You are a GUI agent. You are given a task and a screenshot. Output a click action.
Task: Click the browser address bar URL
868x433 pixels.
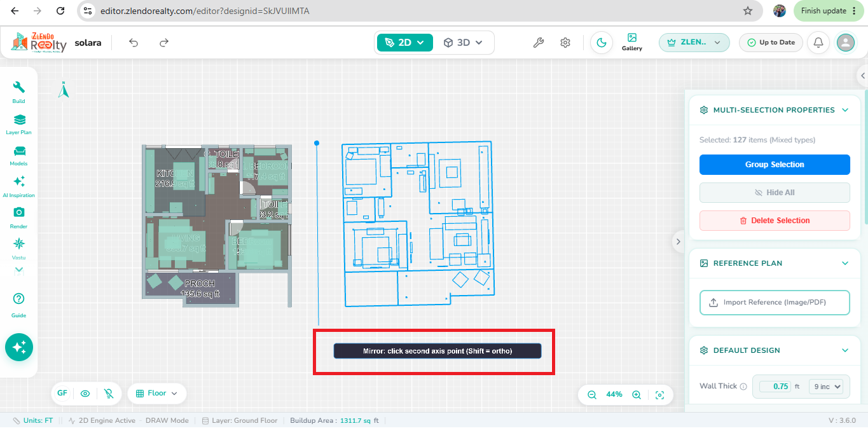205,11
